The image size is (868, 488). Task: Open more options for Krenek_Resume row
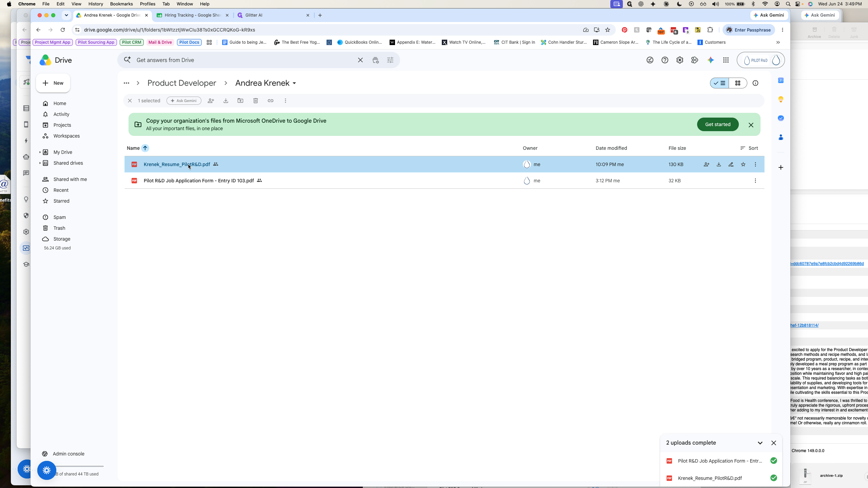pyautogui.click(x=755, y=164)
